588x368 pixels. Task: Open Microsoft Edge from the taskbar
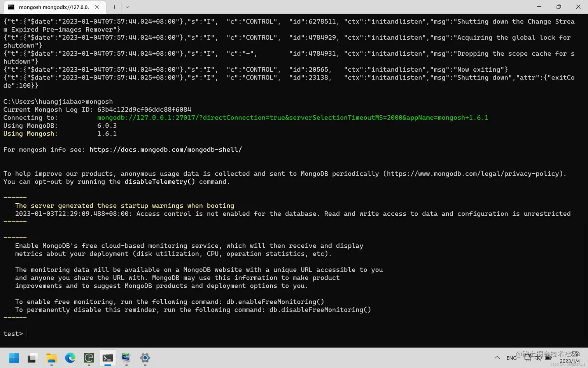pos(70,358)
